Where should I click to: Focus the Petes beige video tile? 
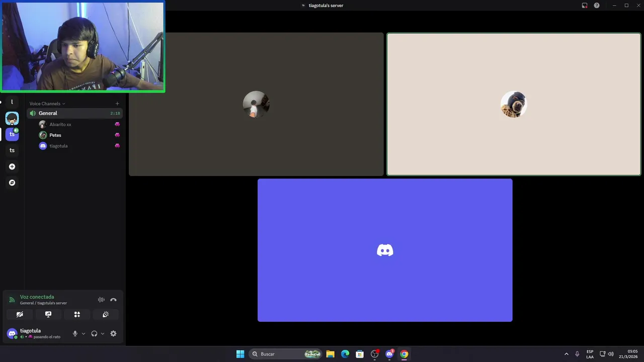click(x=514, y=105)
